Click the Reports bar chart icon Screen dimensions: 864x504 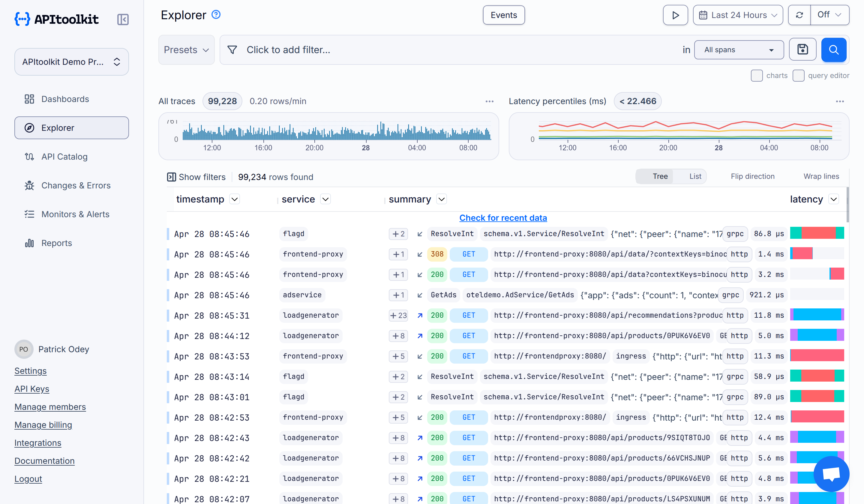click(29, 243)
